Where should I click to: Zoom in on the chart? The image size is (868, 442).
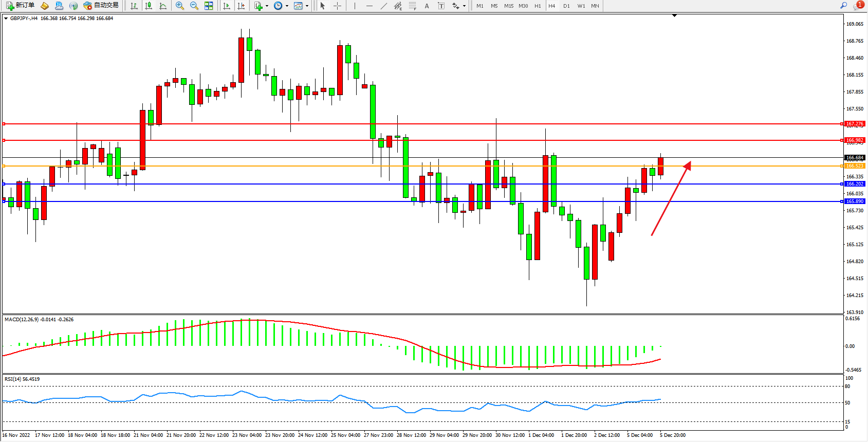tap(180, 6)
